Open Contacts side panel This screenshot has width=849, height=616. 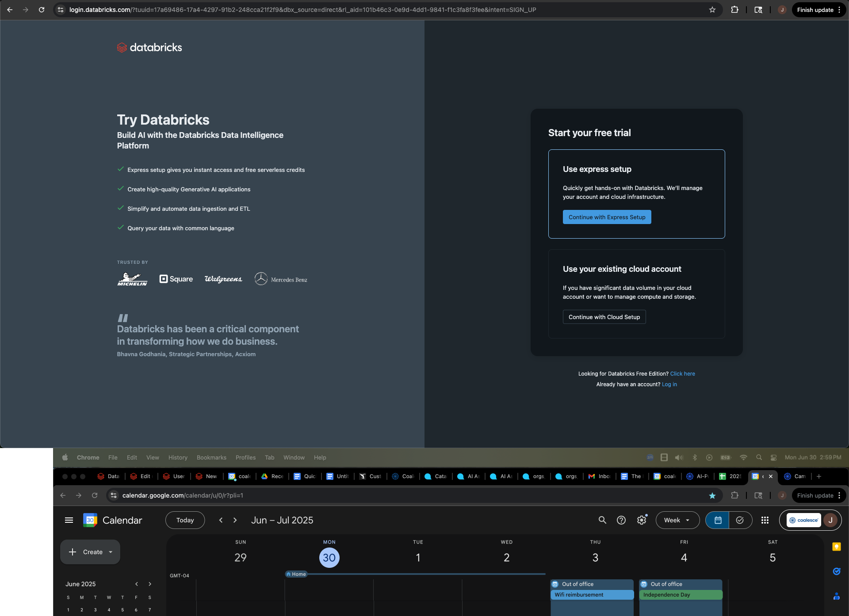[x=836, y=596]
